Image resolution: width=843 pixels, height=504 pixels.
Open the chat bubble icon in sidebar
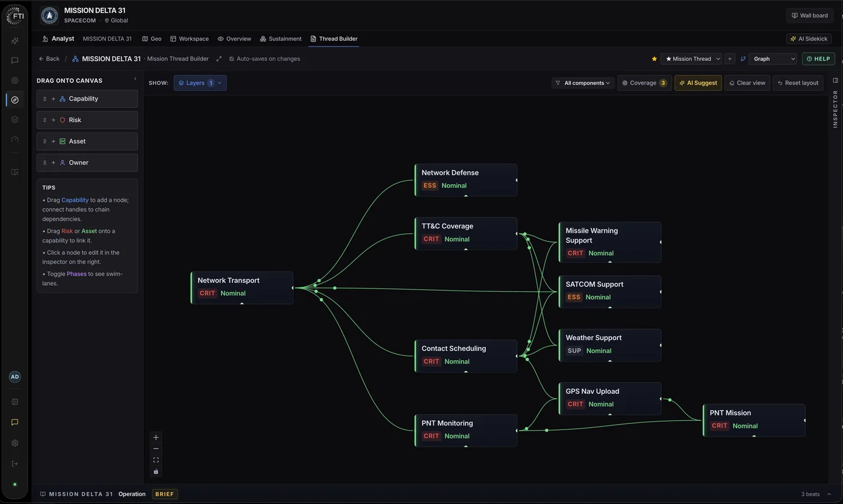point(15,61)
